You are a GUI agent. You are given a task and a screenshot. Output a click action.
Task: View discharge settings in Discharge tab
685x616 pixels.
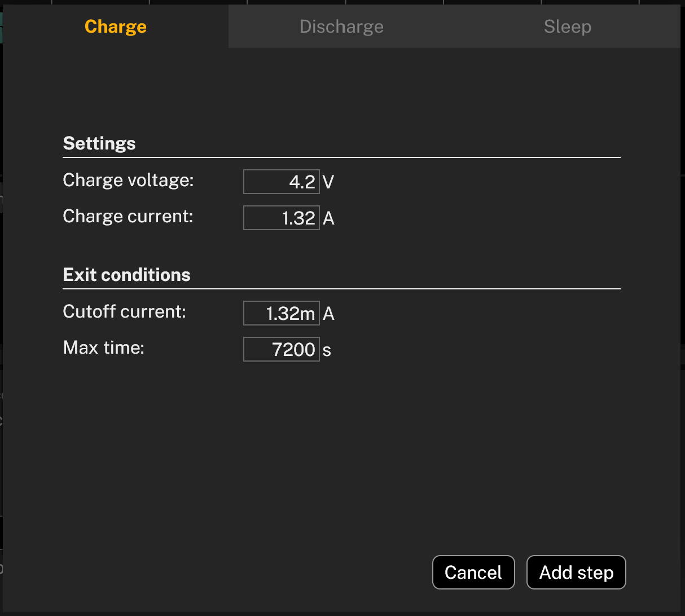pyautogui.click(x=341, y=26)
